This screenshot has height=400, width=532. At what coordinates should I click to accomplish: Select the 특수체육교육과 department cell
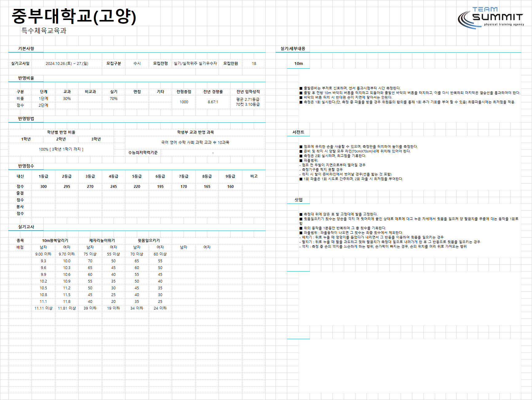coord(44,30)
